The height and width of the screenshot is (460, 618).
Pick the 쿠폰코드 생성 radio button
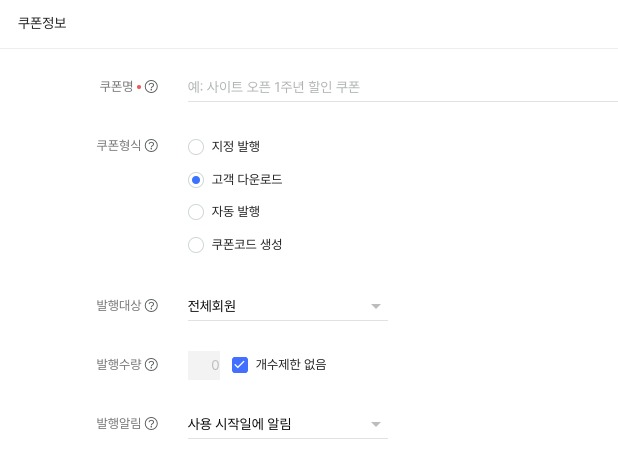196,244
